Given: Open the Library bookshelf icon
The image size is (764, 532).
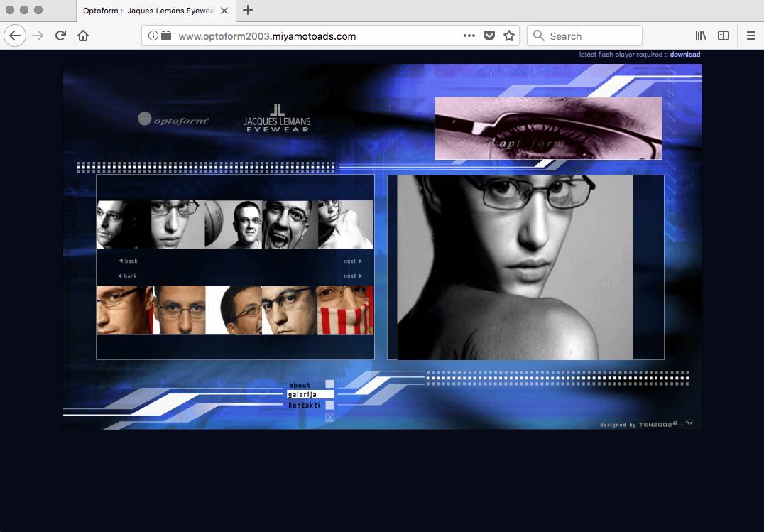Looking at the screenshot, I should pyautogui.click(x=701, y=36).
